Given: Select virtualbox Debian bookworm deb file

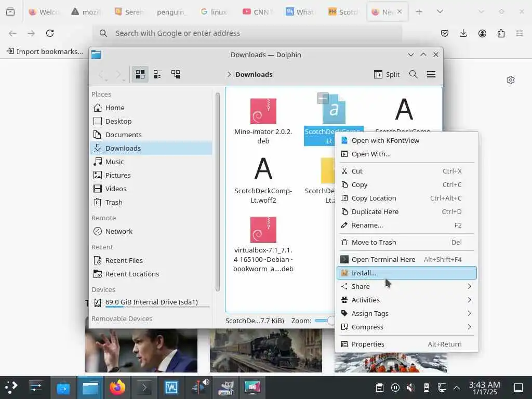Looking at the screenshot, I should click(263, 244).
